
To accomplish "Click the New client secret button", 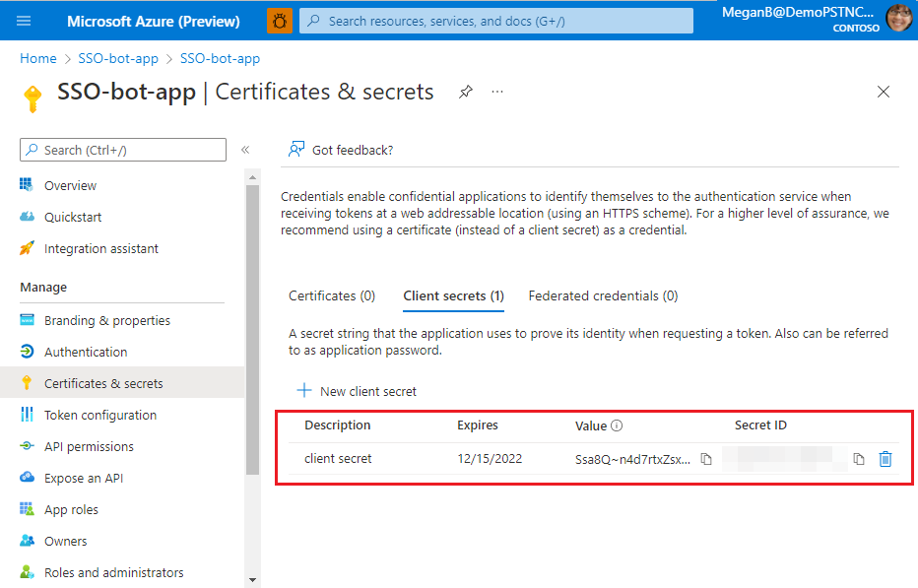I will (x=357, y=391).
